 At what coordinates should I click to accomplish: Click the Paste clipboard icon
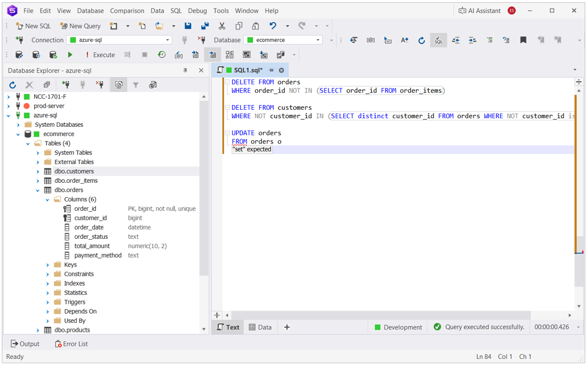tap(255, 26)
